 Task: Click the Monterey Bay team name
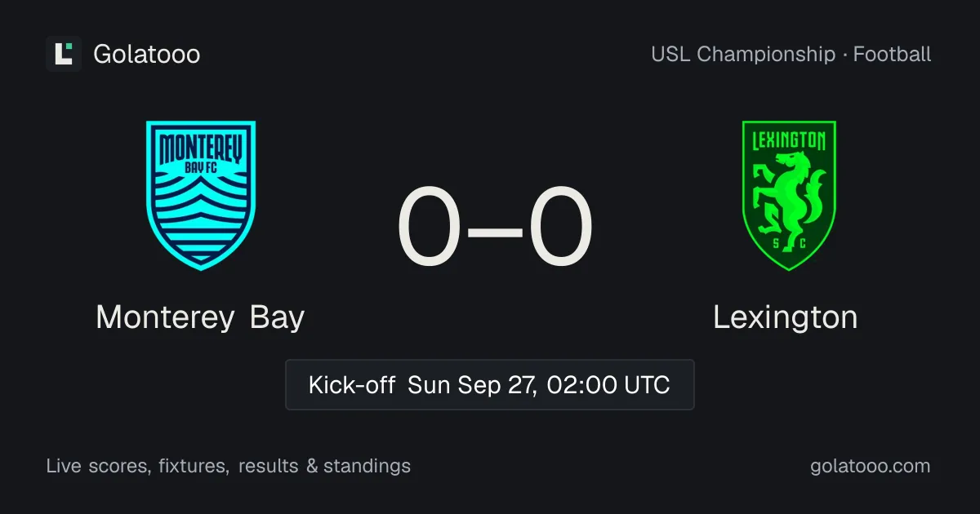click(200, 317)
